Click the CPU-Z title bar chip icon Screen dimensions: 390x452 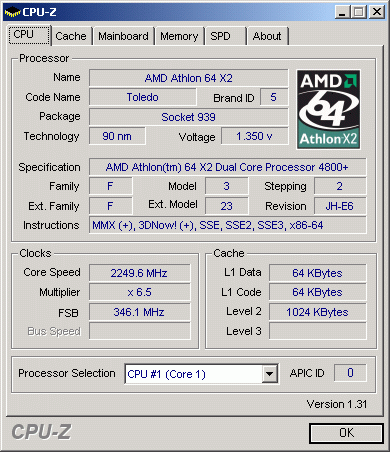tap(12, 13)
